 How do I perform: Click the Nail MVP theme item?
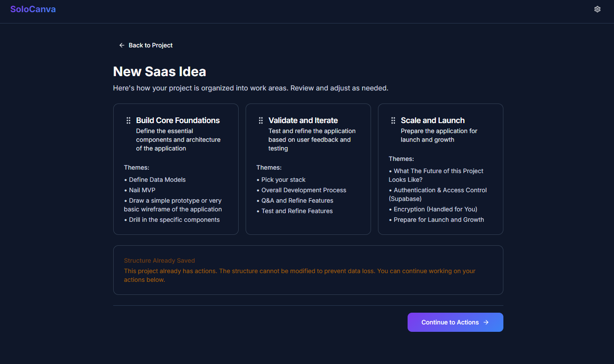[x=142, y=190]
